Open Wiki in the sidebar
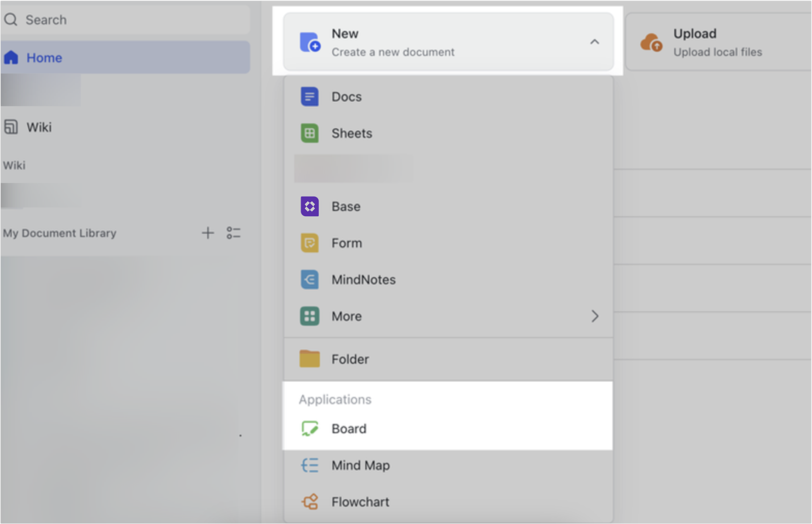 coord(125,127)
